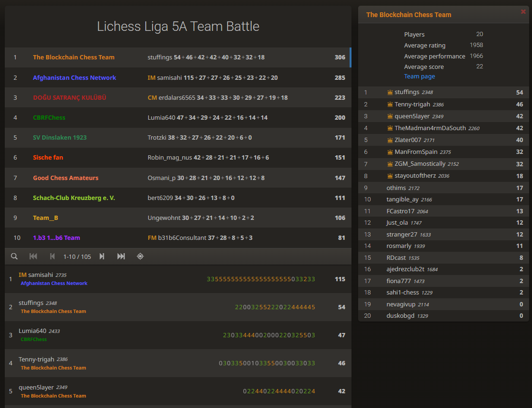
Task: Select stranger27 in team member list
Action: coord(443,235)
